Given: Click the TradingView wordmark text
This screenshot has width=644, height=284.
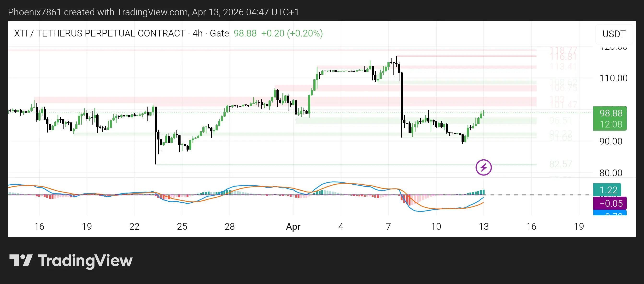Looking at the screenshot, I should 85,260.
